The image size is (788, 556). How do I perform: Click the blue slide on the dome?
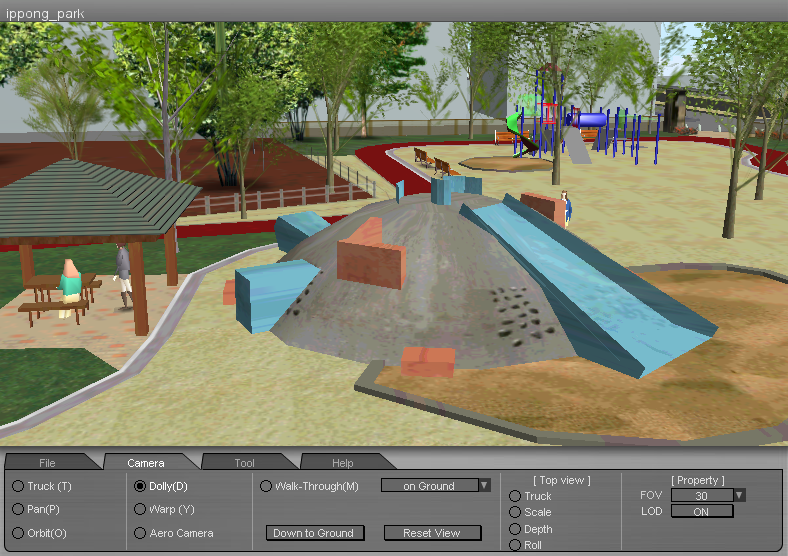(588, 286)
